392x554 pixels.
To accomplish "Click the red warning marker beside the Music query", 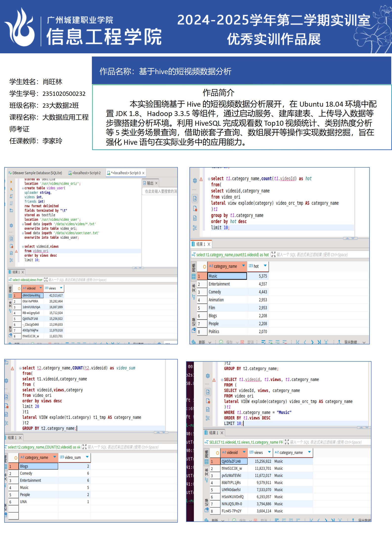I will (x=214, y=380).
